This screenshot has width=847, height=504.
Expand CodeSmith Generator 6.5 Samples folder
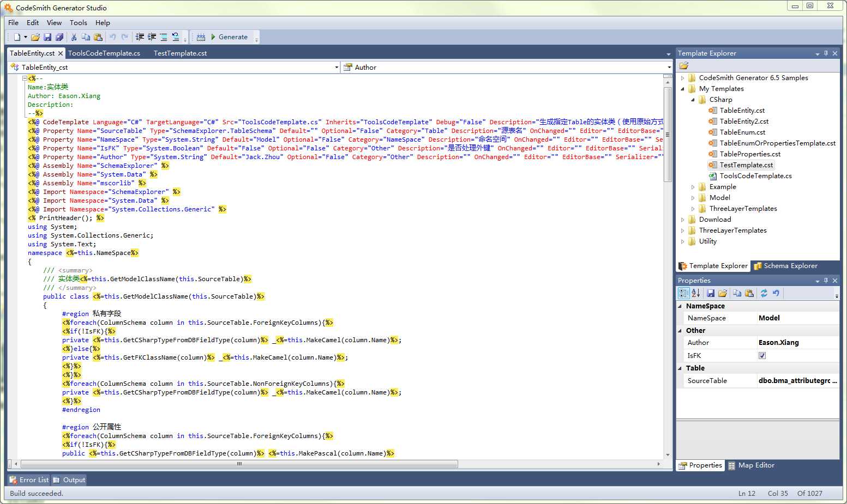(x=682, y=78)
